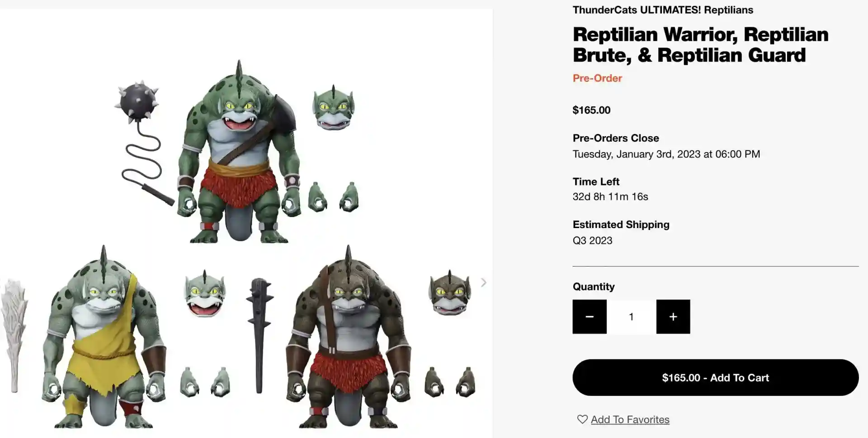Click the quantity number field
868x438 pixels.
click(x=632, y=317)
